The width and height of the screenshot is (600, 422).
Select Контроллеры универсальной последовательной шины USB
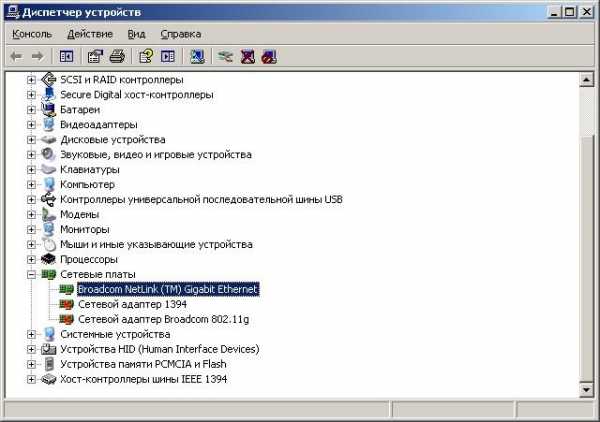(201, 199)
